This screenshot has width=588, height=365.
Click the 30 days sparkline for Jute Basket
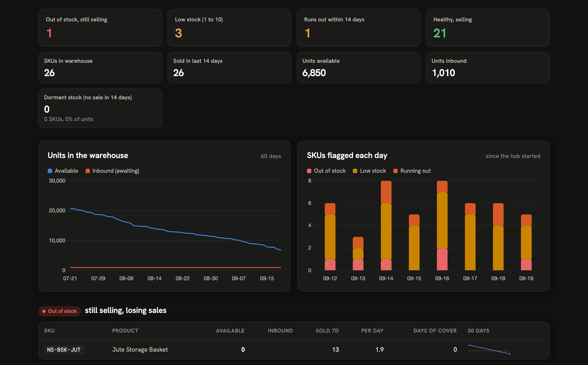489,349
